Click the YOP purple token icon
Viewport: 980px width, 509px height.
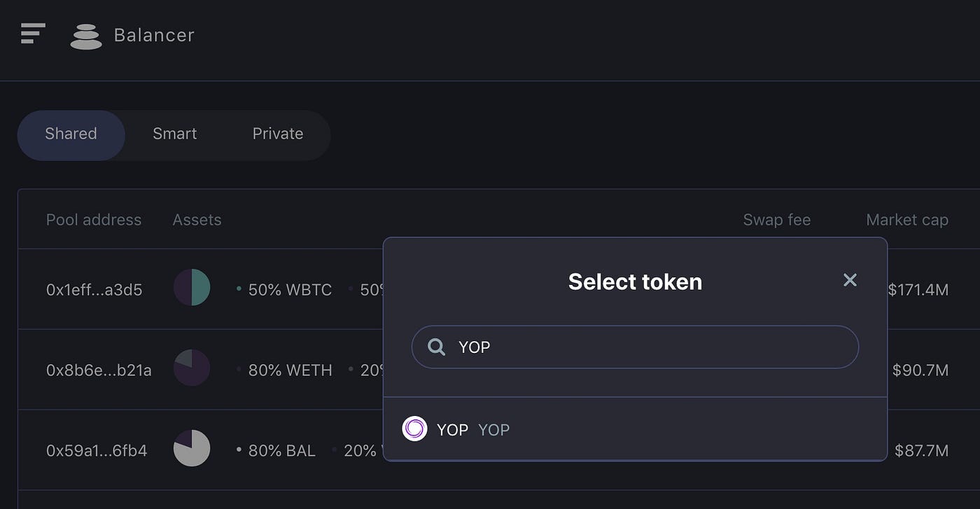pyautogui.click(x=414, y=428)
